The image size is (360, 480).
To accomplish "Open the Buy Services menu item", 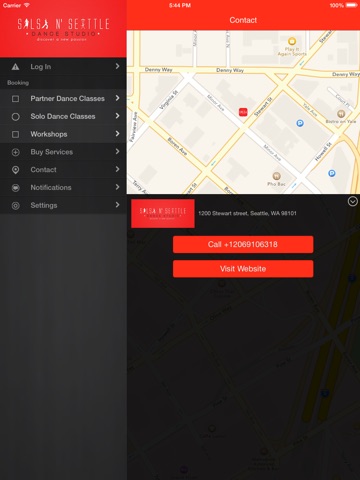I will point(63,152).
